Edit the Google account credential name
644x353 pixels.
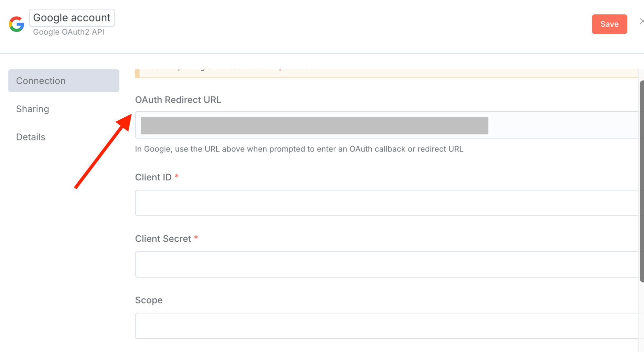(72, 18)
